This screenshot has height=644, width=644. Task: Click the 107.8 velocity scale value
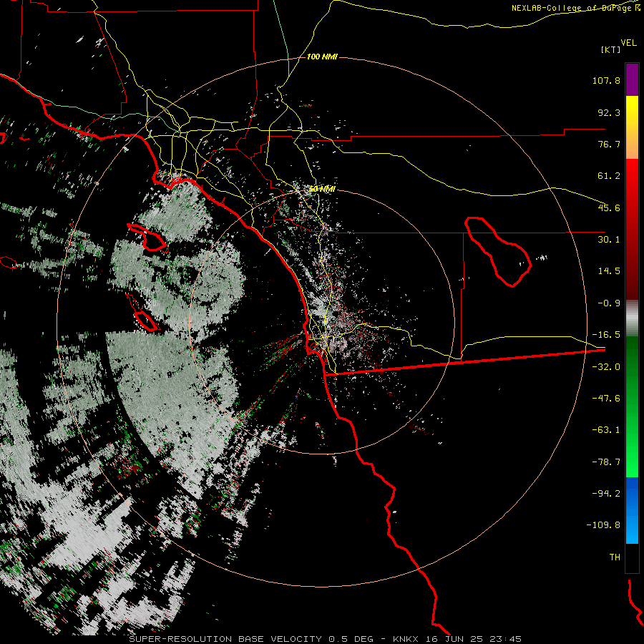606,80
